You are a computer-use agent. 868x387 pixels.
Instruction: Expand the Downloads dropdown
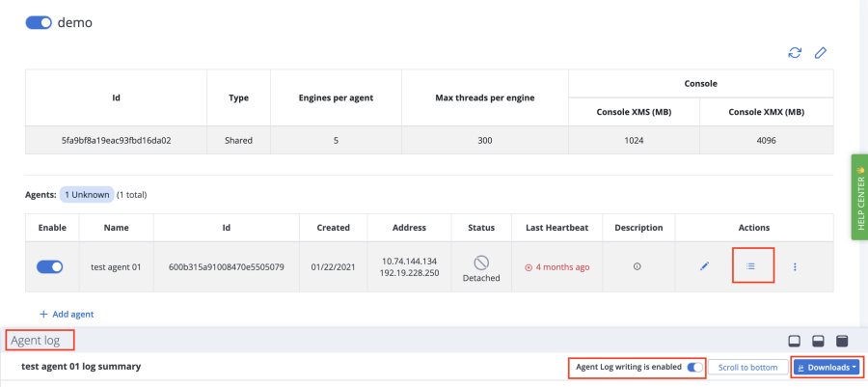tap(827, 368)
